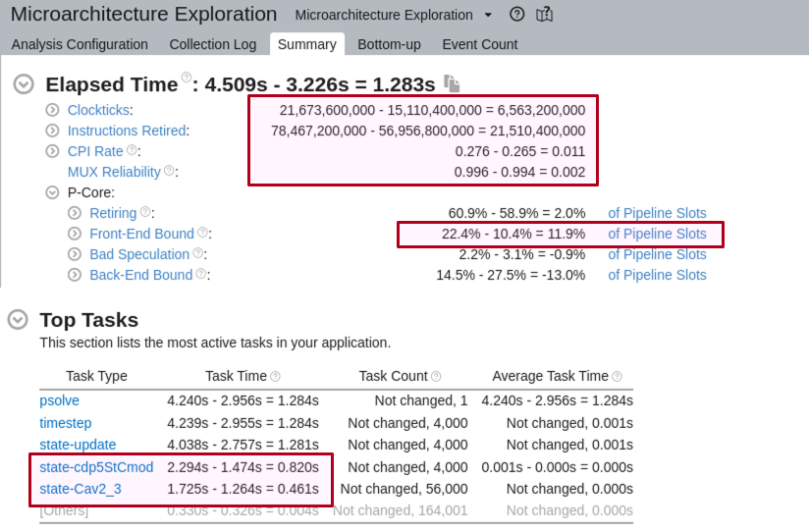Open the documentation book icon
This screenshot has width=809, height=532.
pos(545,15)
